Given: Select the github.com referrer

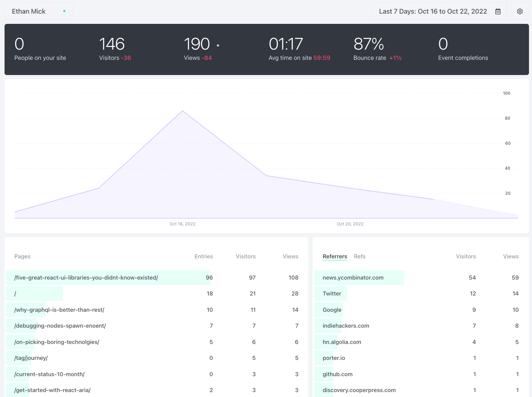Looking at the screenshot, I should [x=421, y=374].
